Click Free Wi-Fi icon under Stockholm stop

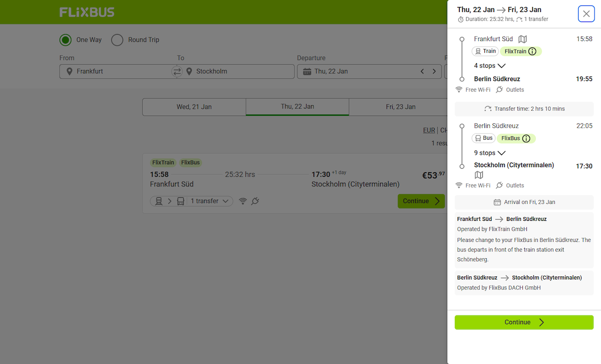459,185
